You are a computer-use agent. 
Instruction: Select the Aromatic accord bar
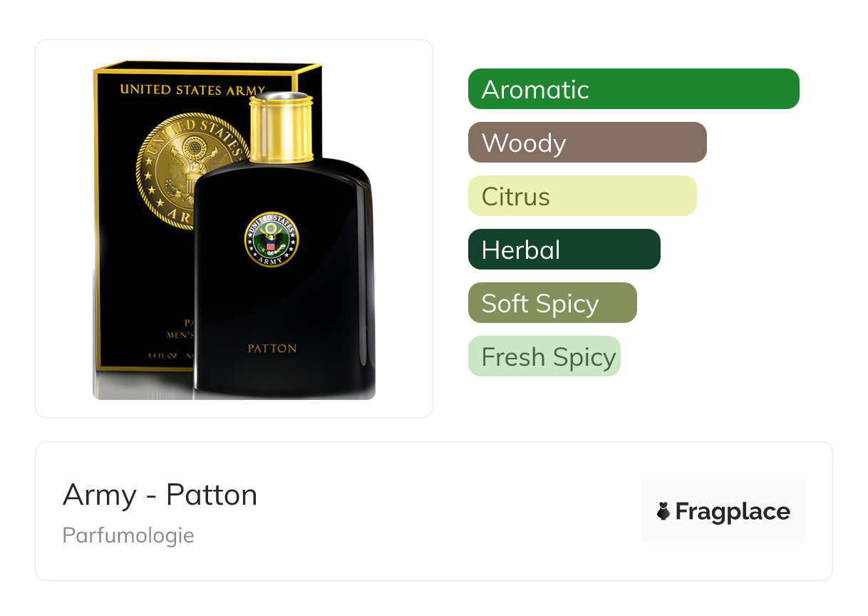click(x=634, y=89)
